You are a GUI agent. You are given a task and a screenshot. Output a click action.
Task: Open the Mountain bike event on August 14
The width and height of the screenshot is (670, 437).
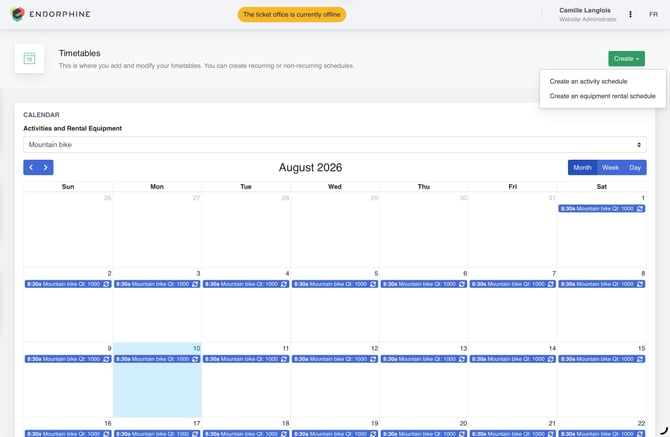click(512, 359)
